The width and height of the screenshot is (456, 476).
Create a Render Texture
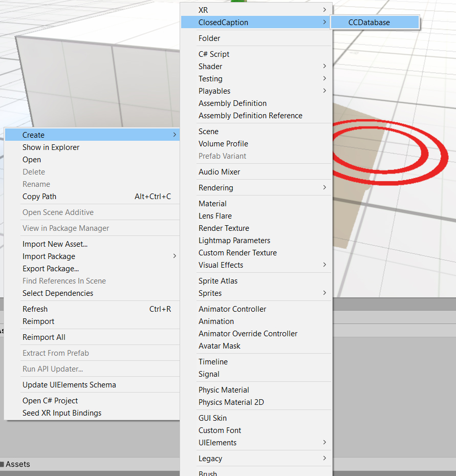[224, 228]
